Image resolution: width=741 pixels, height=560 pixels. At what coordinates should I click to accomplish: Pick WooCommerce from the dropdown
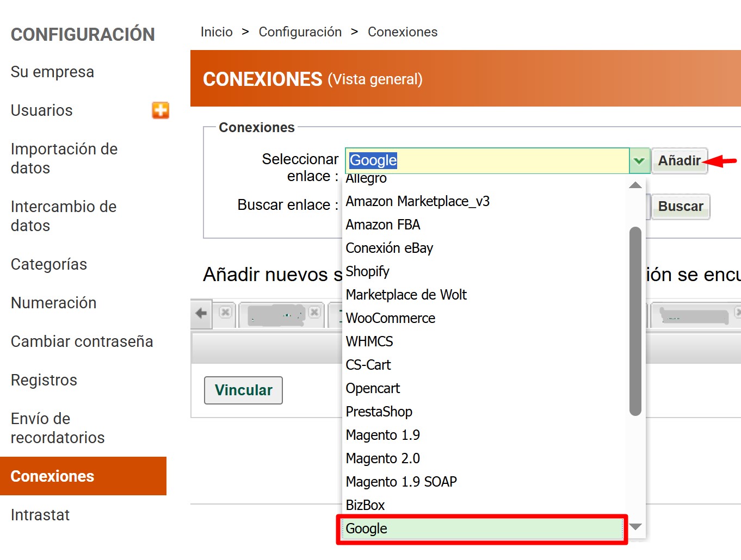(x=391, y=318)
